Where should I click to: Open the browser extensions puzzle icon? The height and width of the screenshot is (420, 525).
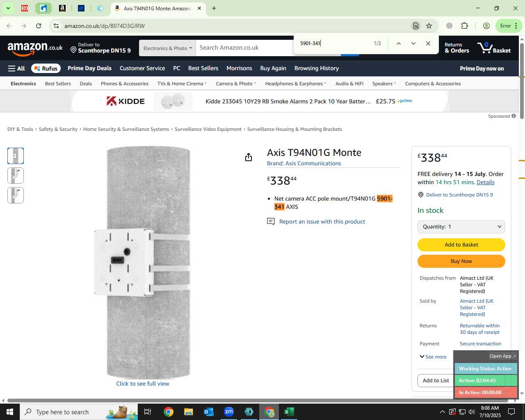(x=464, y=26)
